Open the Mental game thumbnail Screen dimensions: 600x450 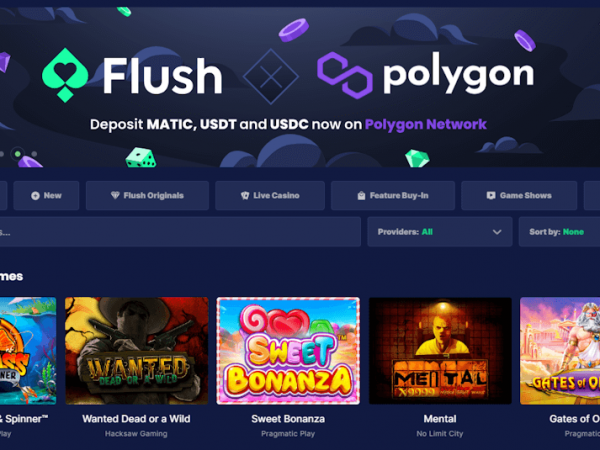click(x=440, y=351)
